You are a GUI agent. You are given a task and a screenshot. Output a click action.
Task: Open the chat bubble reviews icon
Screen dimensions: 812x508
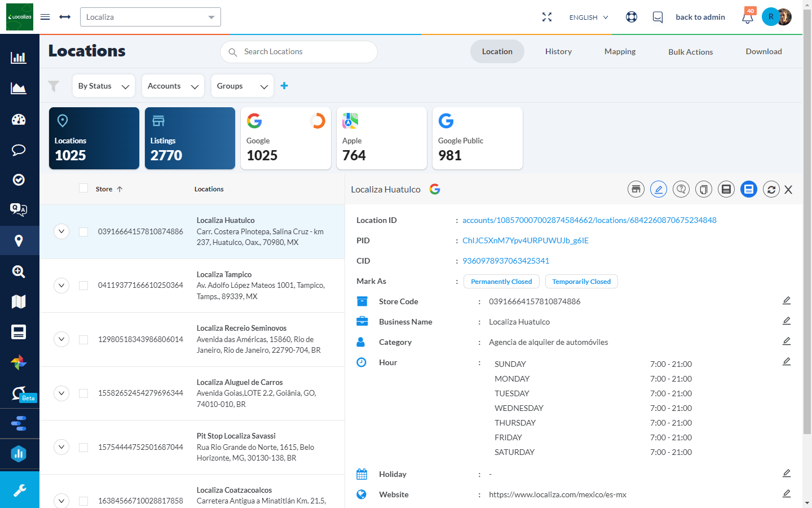pyautogui.click(x=19, y=150)
